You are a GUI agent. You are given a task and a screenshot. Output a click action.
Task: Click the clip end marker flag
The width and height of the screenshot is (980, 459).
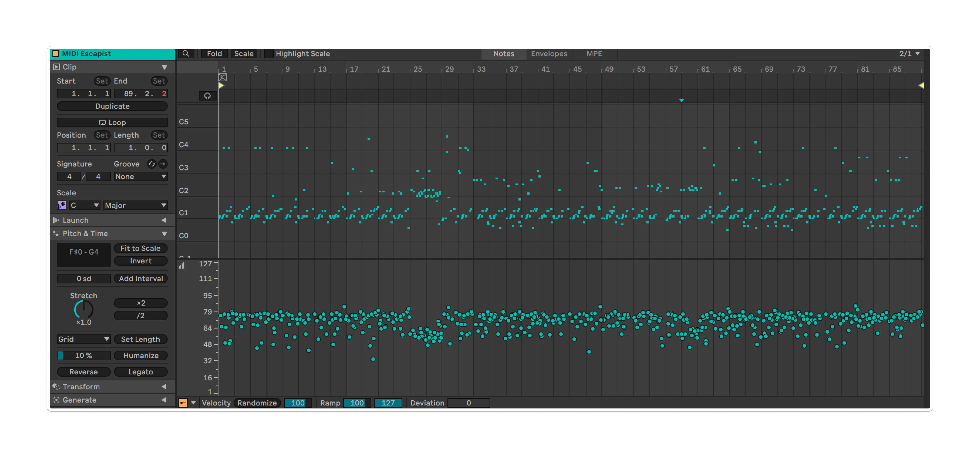[x=921, y=86]
